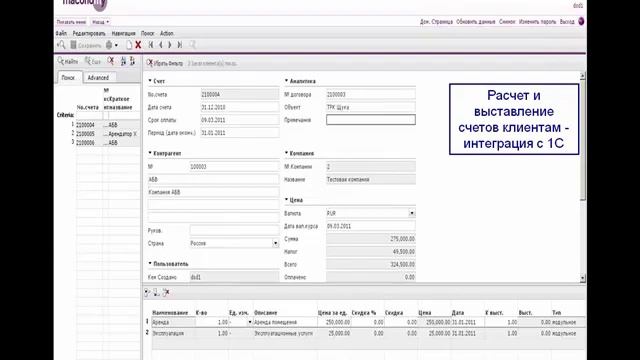The image size is (640, 360).
Task: Click the find magnifier icon in main toolbar
Action: [61, 45]
